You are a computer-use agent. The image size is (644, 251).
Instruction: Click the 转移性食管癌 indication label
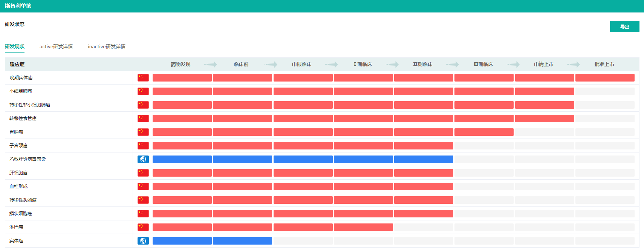pos(23,119)
